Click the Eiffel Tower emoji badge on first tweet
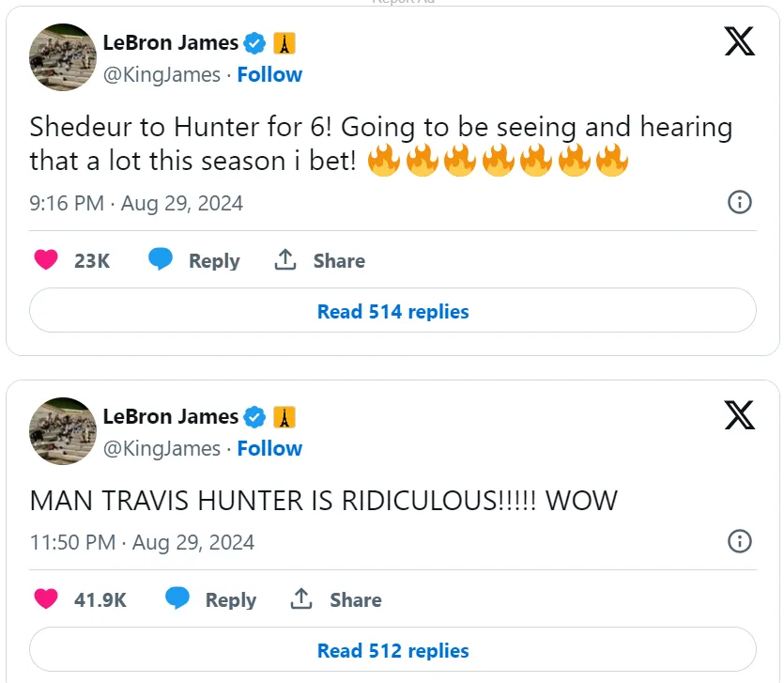784x683 pixels. coord(284,42)
